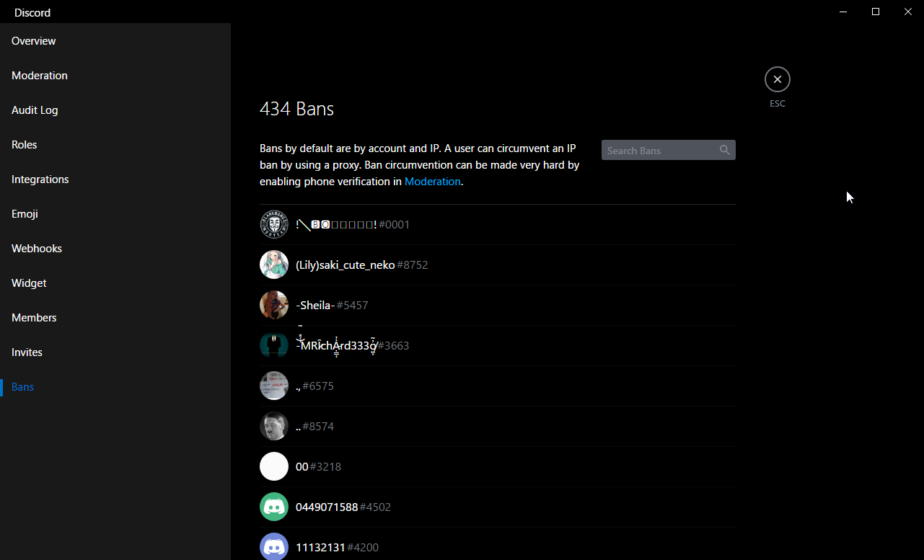Open ban entry (Lily)saki_cute_neko#8752

point(498,265)
